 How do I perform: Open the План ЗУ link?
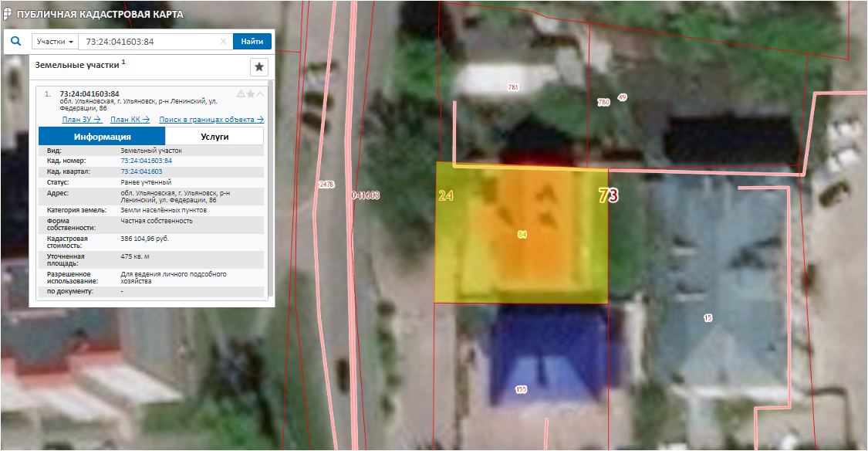(83, 120)
